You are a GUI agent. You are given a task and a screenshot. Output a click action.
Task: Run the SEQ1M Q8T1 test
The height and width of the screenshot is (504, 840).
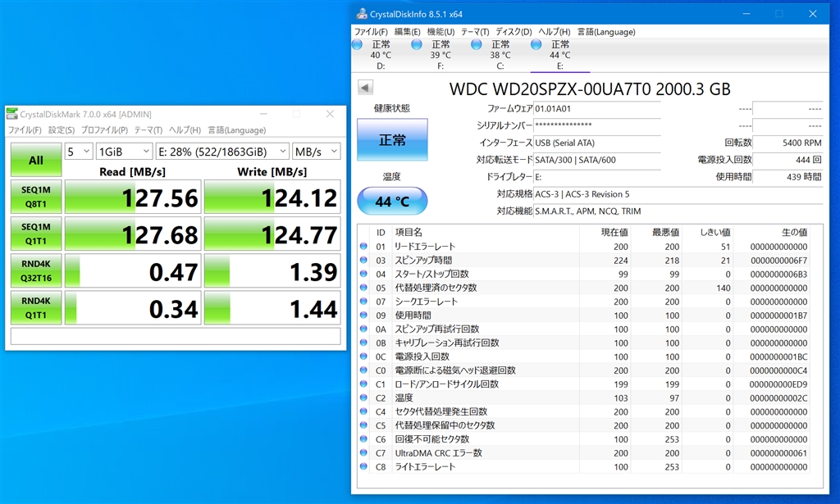pyautogui.click(x=36, y=197)
